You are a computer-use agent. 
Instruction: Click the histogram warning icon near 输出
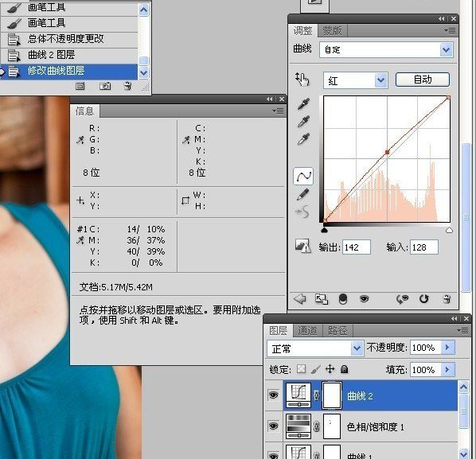tap(303, 246)
